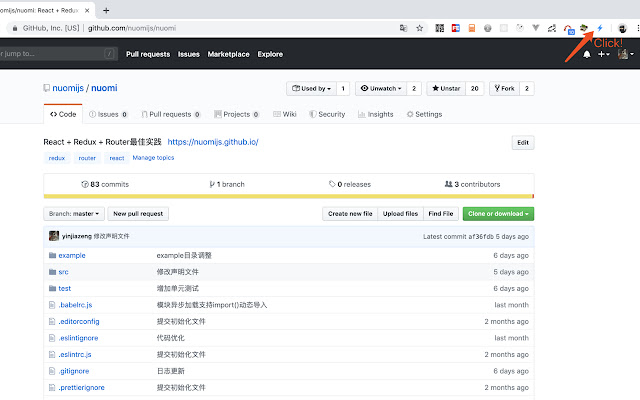Select the react topic tag

pyautogui.click(x=117, y=158)
